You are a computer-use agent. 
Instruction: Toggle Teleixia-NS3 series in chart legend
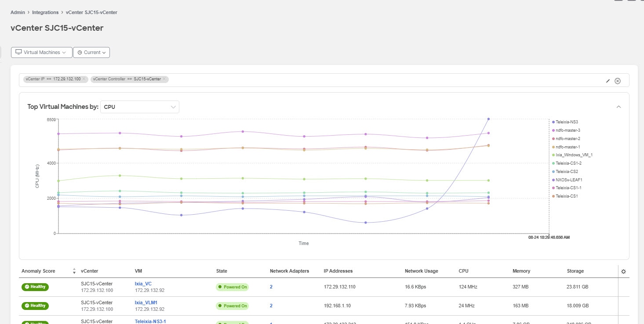coord(565,122)
